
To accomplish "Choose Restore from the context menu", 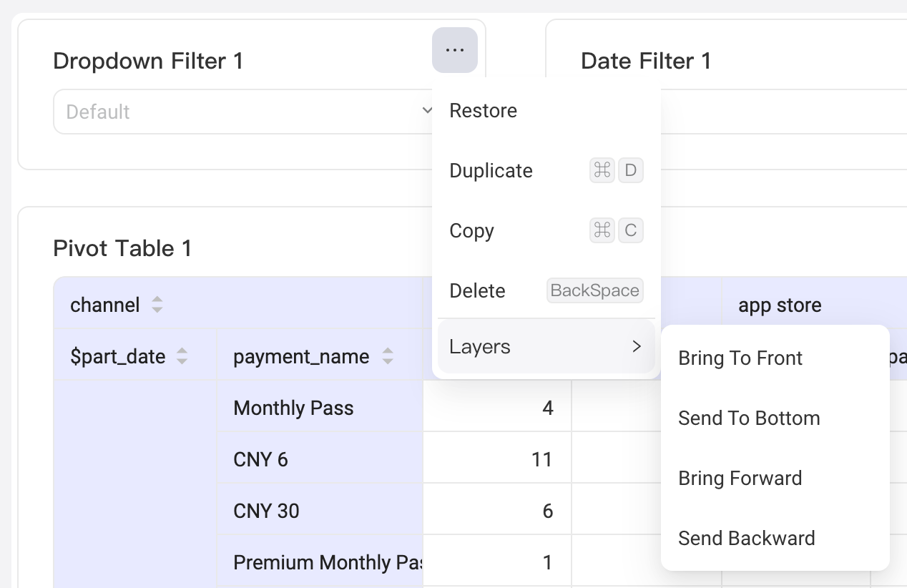I will click(x=546, y=111).
